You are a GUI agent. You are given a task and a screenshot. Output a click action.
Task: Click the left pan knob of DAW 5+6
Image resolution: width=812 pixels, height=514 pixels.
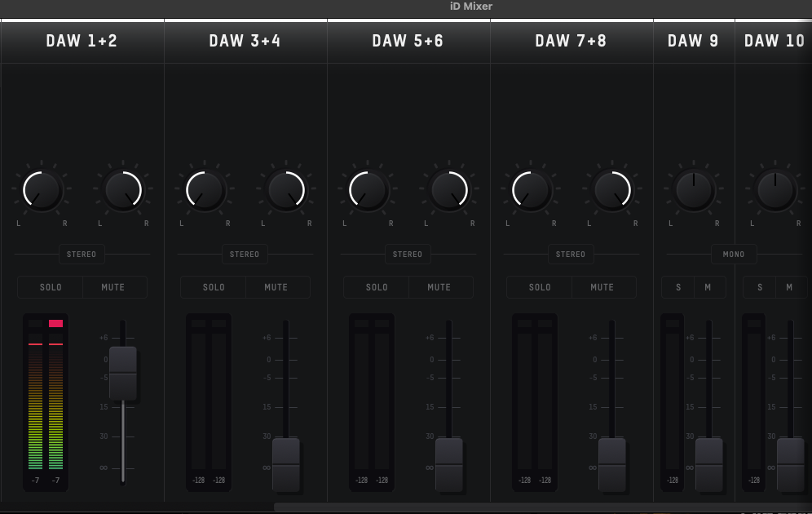[x=368, y=190]
